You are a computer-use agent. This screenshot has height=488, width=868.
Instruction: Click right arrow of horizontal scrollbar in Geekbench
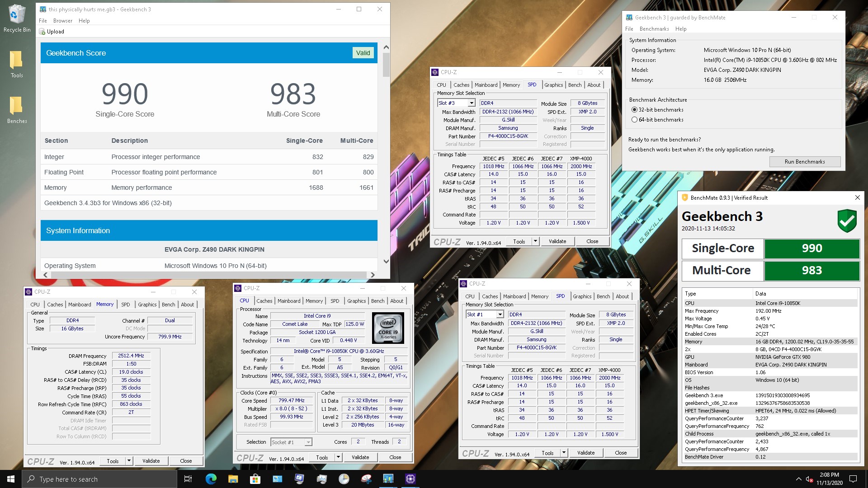pos(373,275)
